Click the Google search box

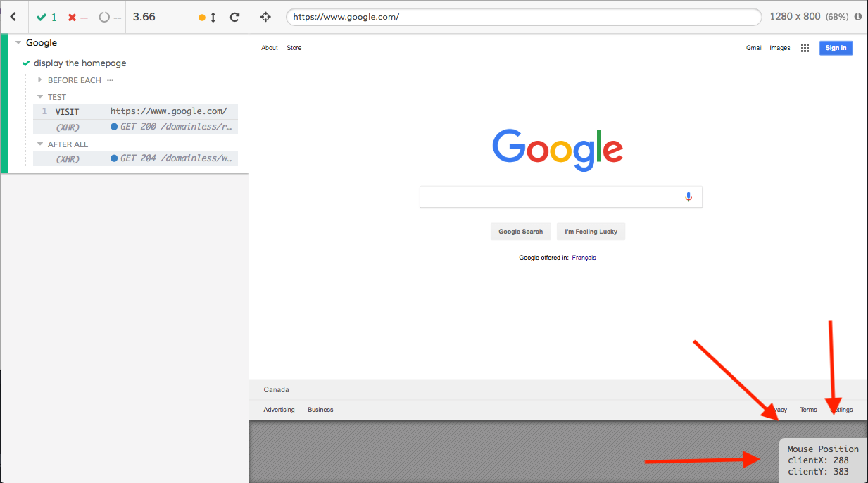point(561,197)
